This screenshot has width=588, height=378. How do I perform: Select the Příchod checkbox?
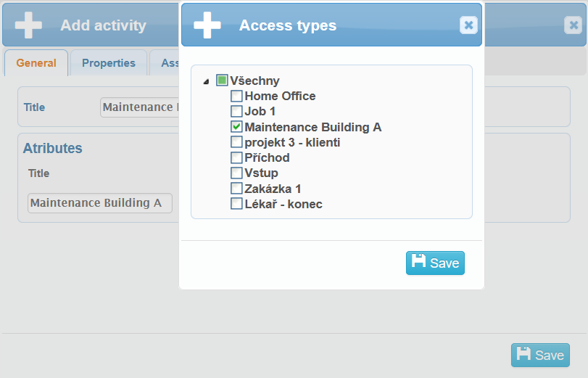(x=236, y=157)
